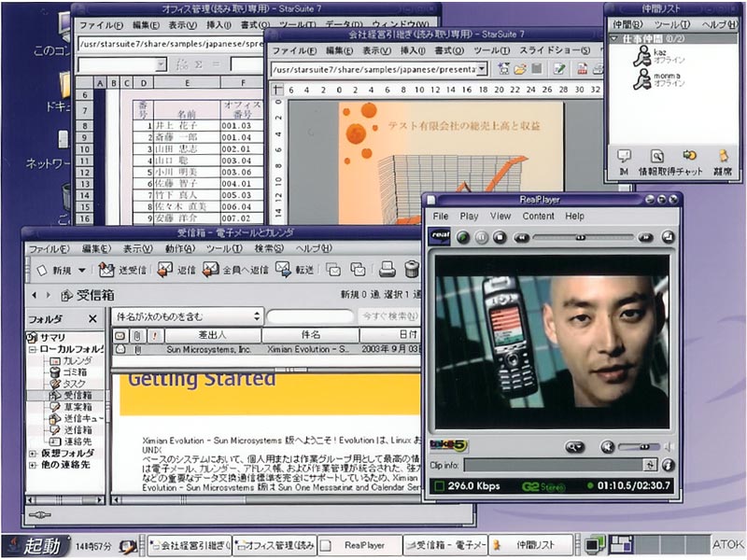Collapse the 仕事仲間 group in buddy list
747x560 pixels.
[614, 38]
